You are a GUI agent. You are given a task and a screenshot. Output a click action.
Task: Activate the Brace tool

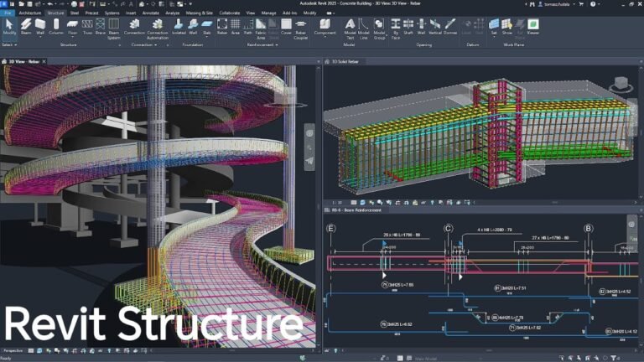click(101, 27)
